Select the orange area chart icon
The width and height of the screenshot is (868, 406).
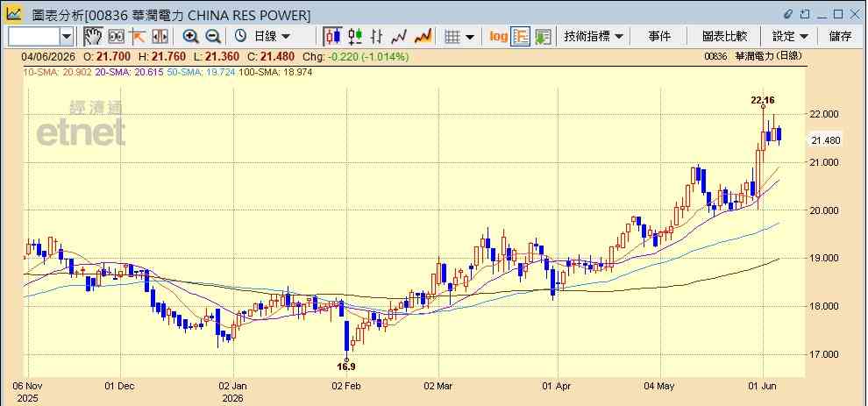[x=423, y=37]
